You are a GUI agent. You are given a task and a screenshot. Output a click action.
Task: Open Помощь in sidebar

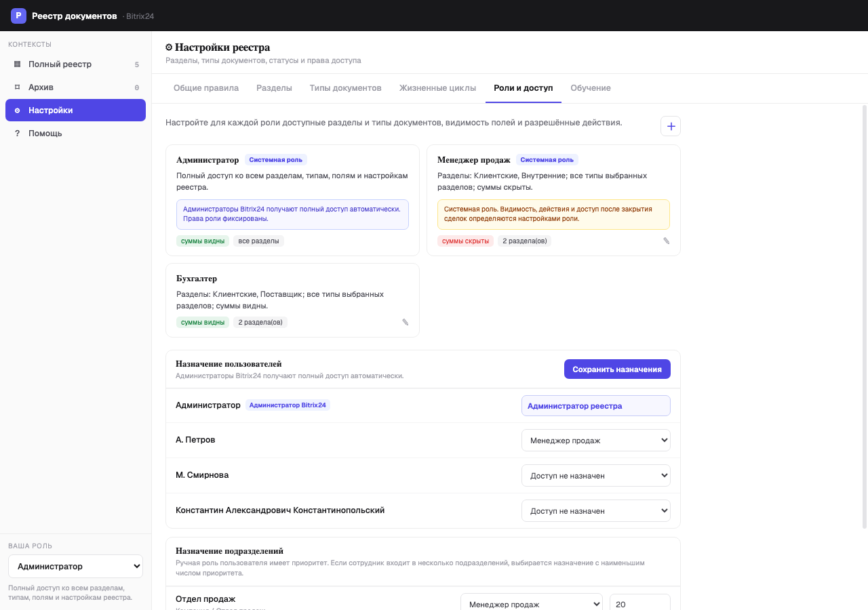[75, 134]
